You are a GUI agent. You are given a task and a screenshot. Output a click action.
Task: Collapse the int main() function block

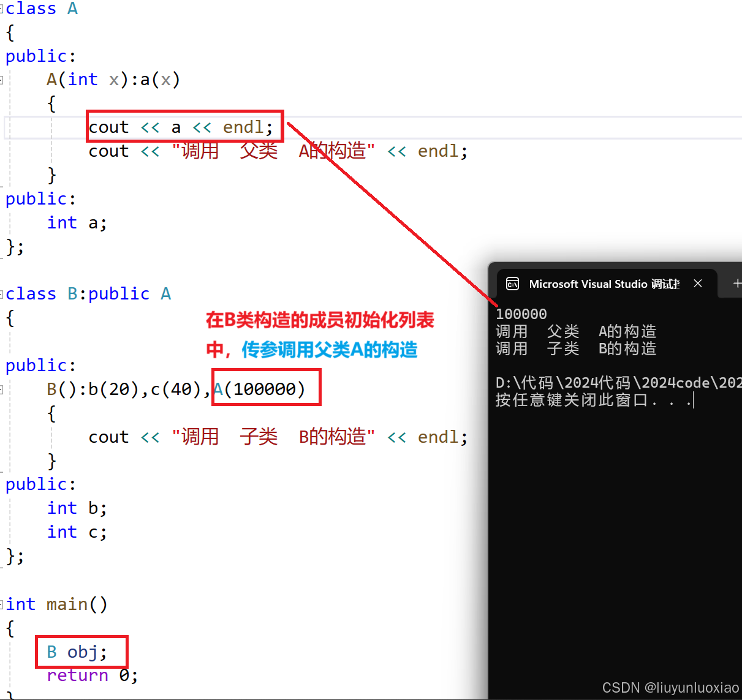pos(2,604)
